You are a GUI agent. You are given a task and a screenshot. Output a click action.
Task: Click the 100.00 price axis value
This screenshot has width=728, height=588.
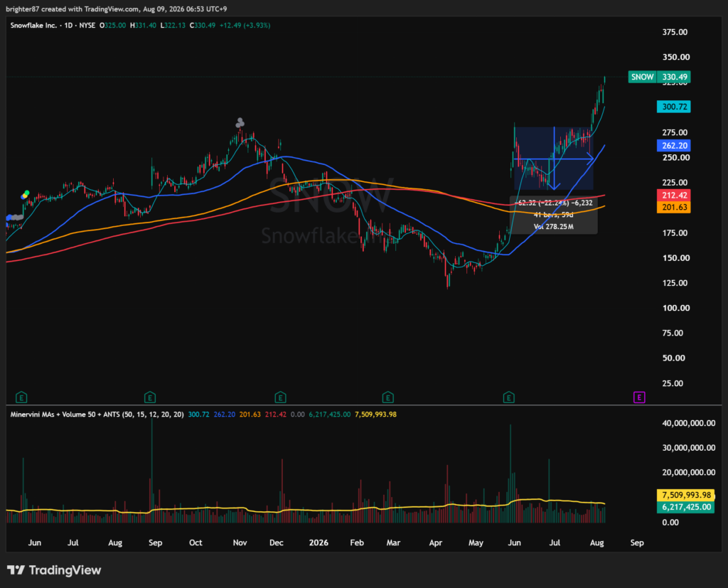[675, 308]
